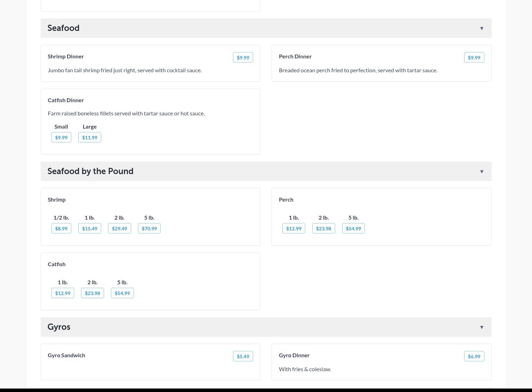Collapse the Gyros section arrow

coord(482,327)
